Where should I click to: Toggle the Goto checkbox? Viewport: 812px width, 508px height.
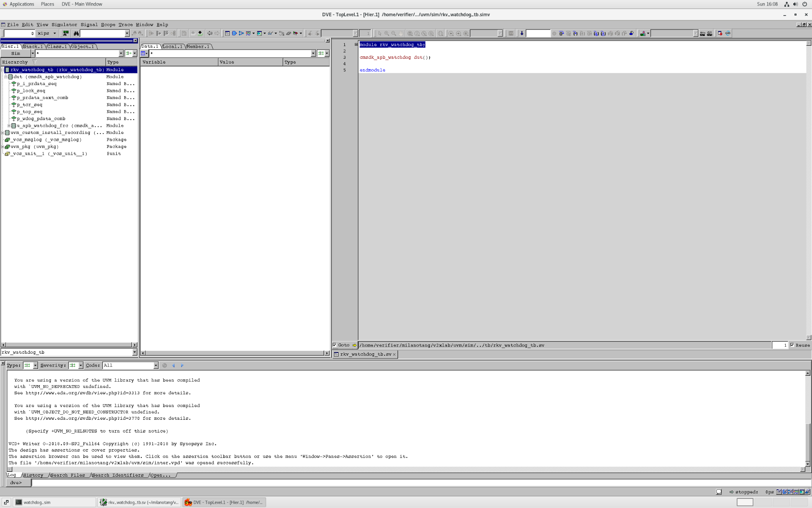(334, 345)
